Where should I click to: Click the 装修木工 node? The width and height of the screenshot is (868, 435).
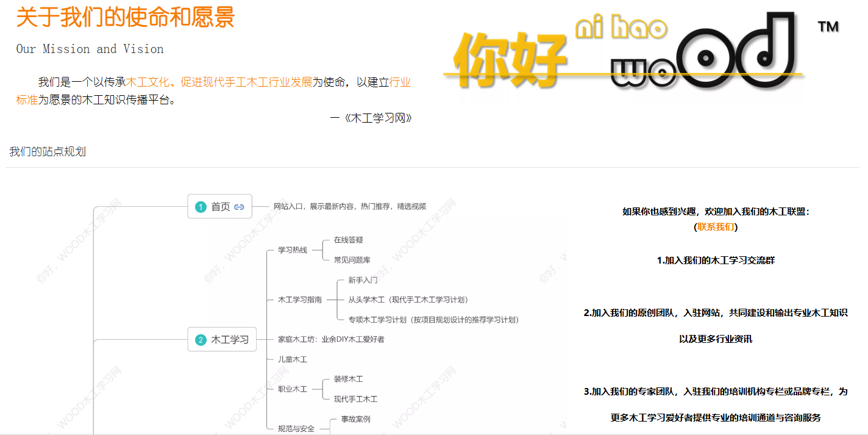(349, 379)
